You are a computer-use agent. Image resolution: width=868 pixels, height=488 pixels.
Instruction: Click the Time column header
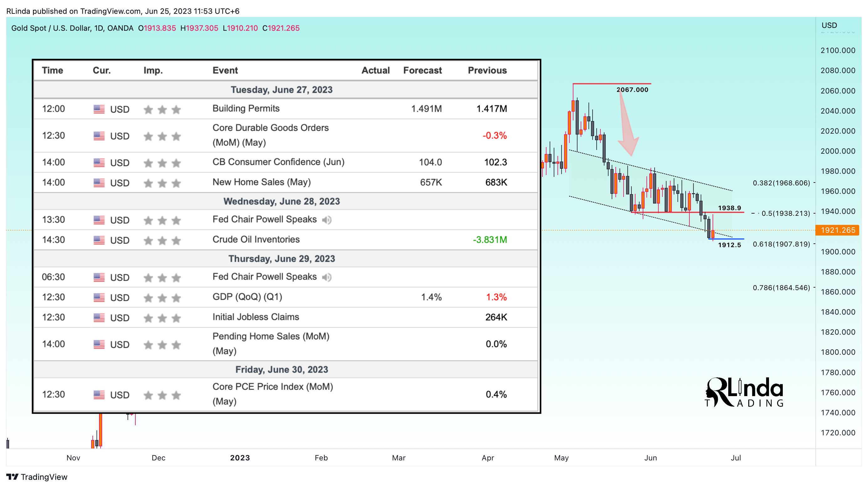click(x=53, y=70)
